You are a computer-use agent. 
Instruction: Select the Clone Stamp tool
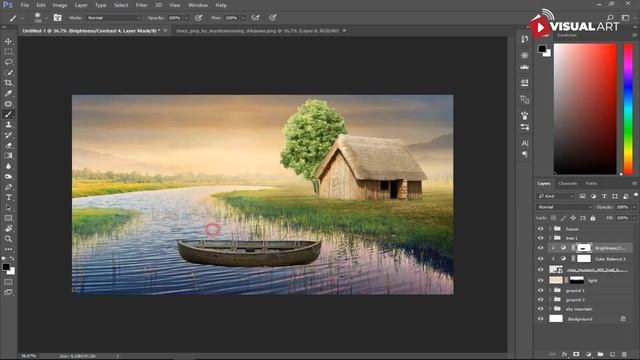click(x=8, y=124)
